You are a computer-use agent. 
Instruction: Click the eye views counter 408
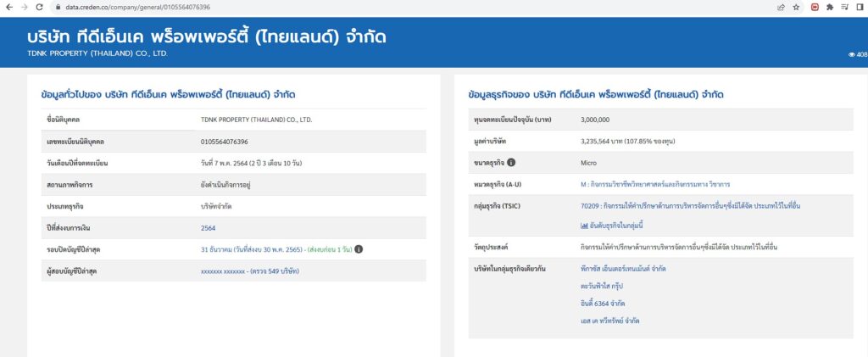858,55
